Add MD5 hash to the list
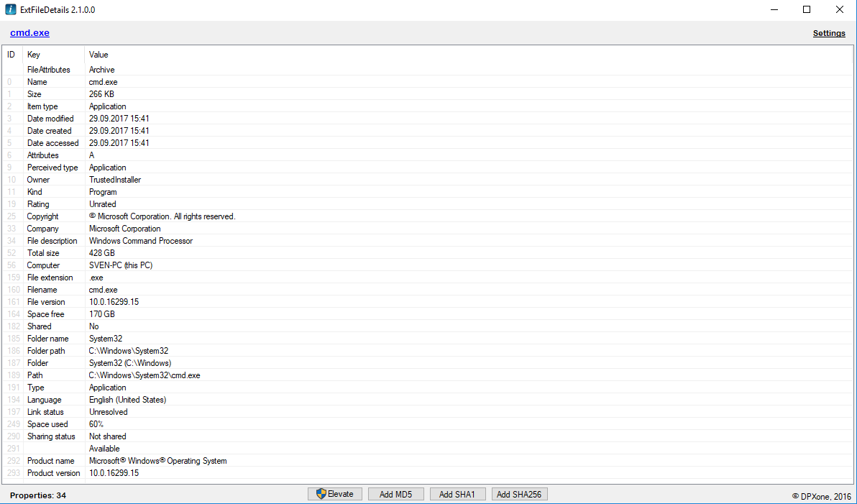Screen dimensions: 857x504 [x=395, y=494]
